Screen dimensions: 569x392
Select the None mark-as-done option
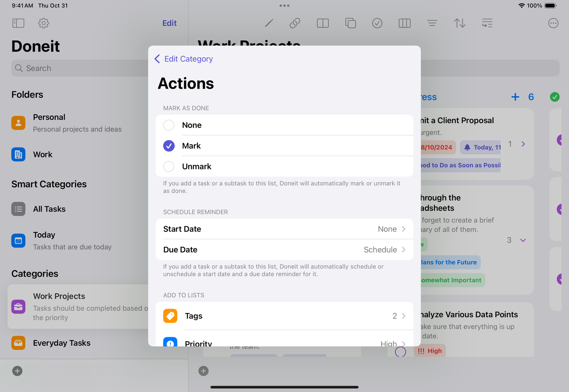coord(284,125)
